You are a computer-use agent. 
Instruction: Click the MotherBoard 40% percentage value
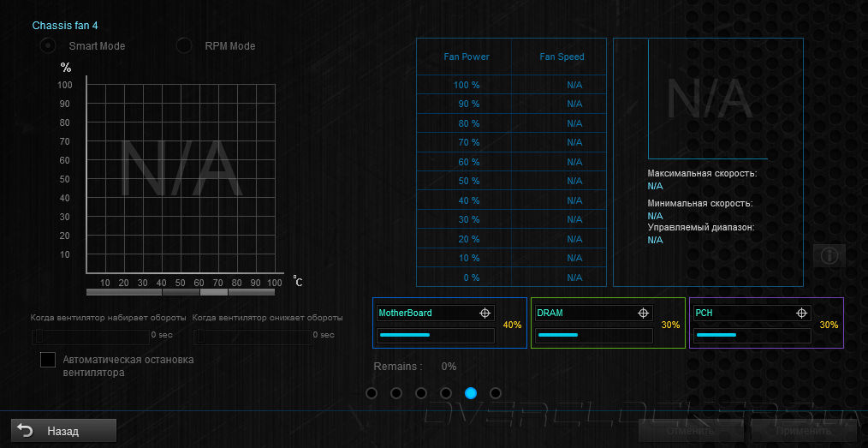coord(512,325)
